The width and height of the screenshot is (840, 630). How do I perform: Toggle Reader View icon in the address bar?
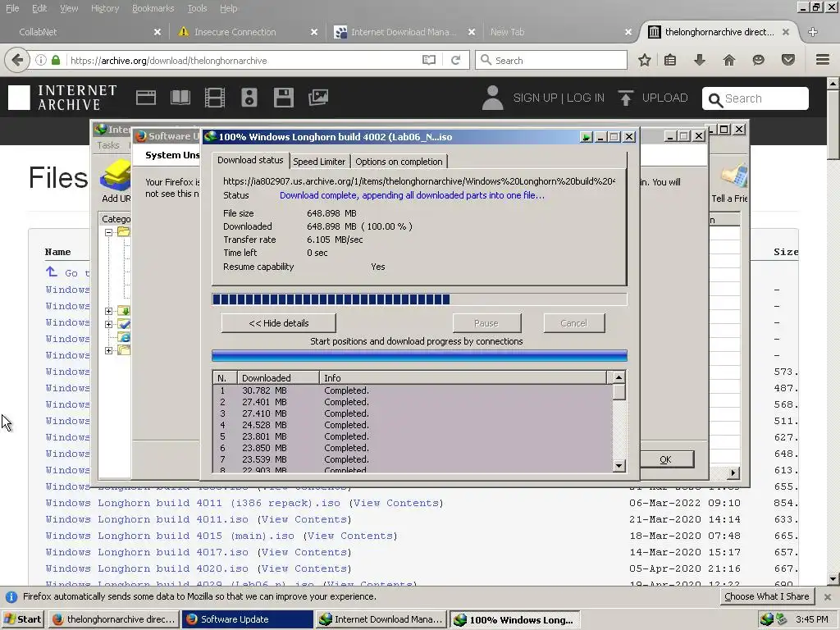coord(428,60)
